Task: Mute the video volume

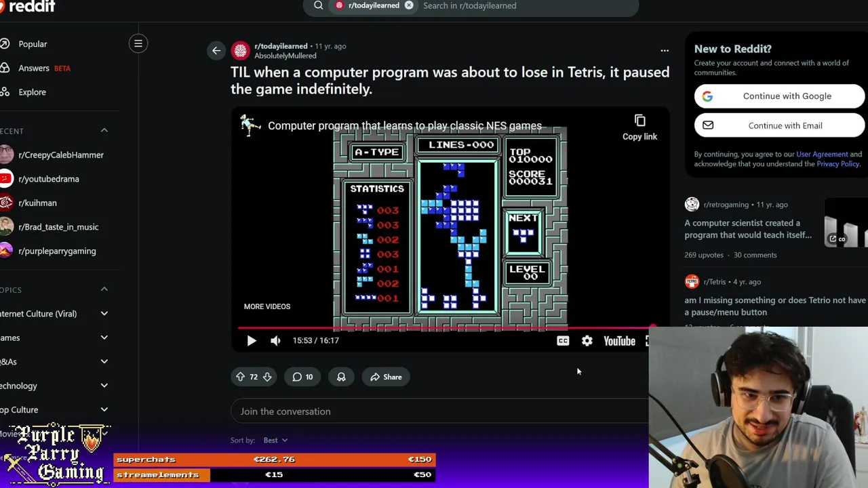Action: tap(275, 340)
